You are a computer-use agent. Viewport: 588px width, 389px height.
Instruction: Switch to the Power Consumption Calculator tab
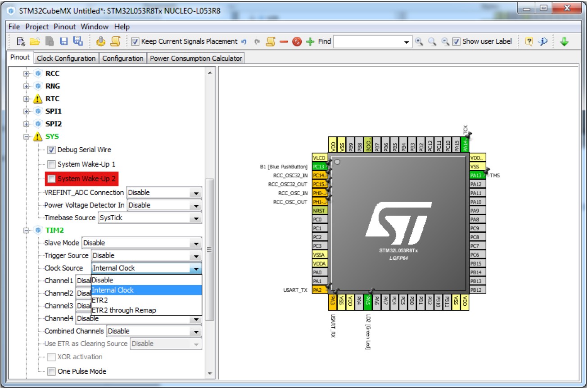196,59
